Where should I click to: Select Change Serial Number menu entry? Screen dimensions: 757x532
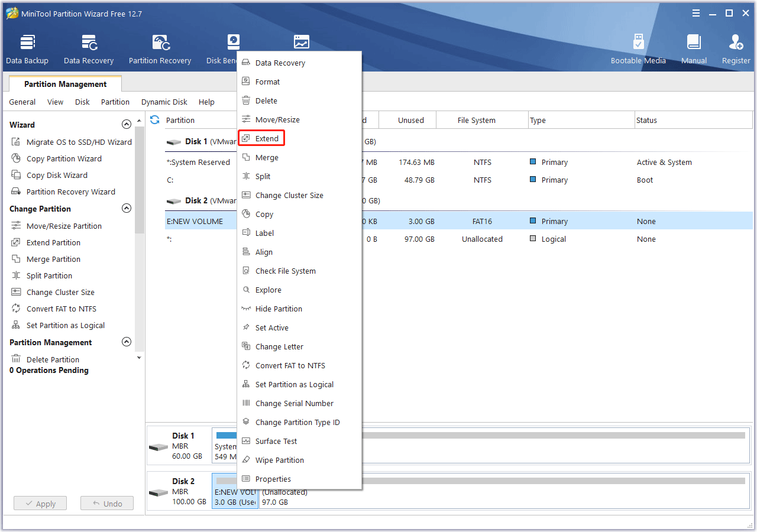tap(295, 403)
